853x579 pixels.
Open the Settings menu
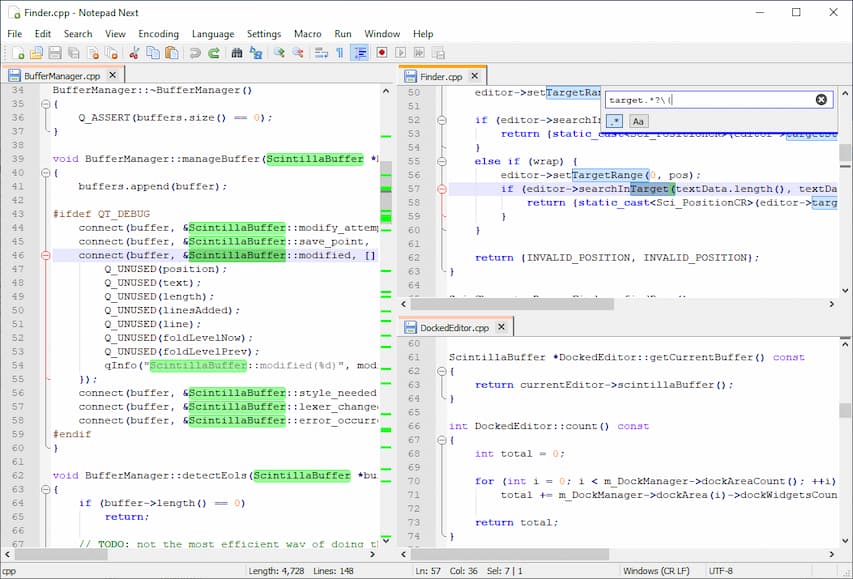pos(264,34)
